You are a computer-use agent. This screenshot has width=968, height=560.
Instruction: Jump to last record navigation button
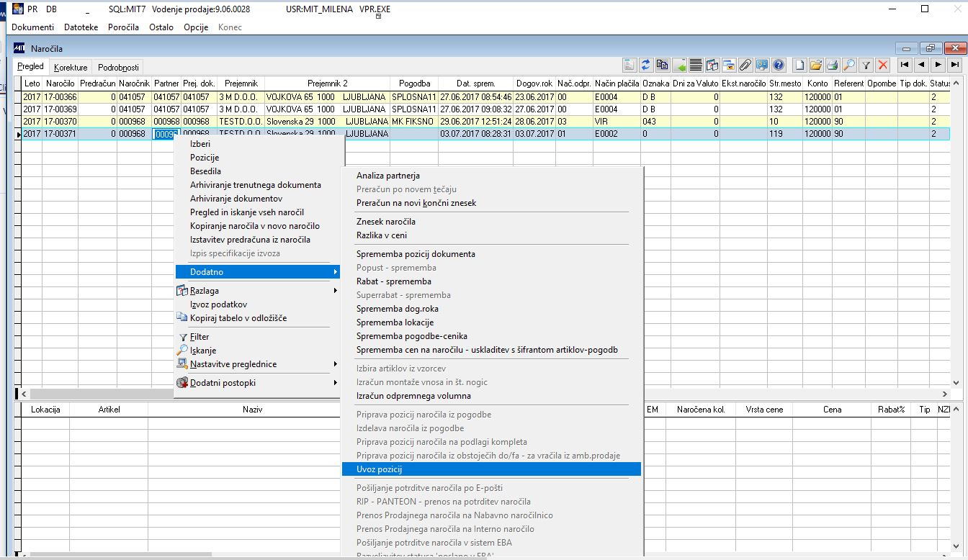pos(955,65)
